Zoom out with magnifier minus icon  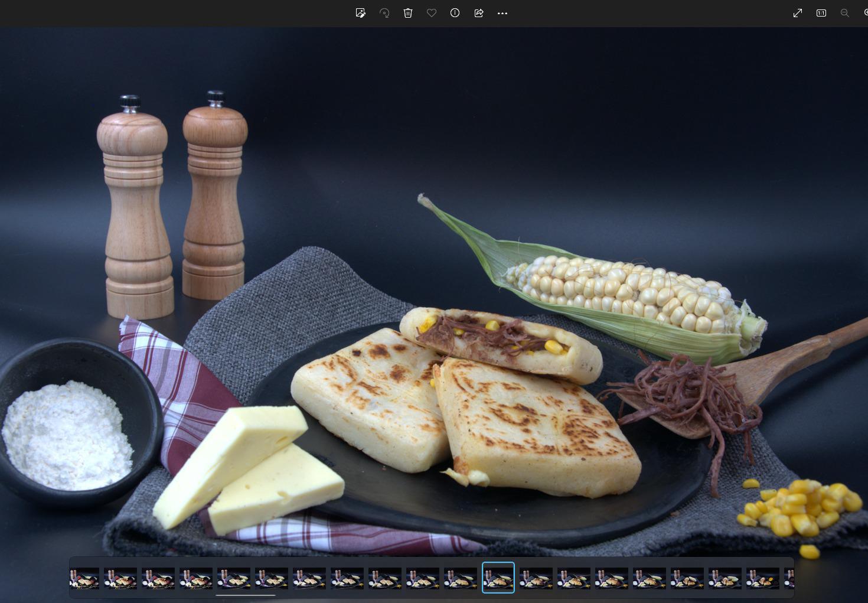point(845,13)
